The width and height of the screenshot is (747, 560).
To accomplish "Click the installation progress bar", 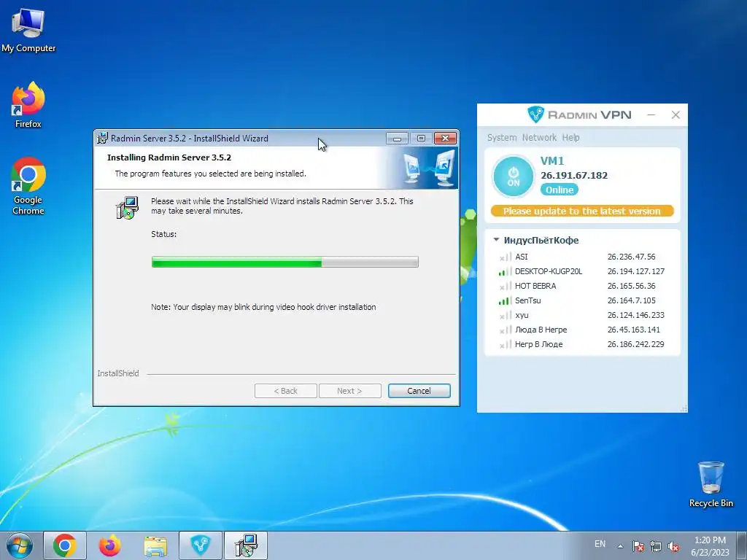I will (x=285, y=262).
